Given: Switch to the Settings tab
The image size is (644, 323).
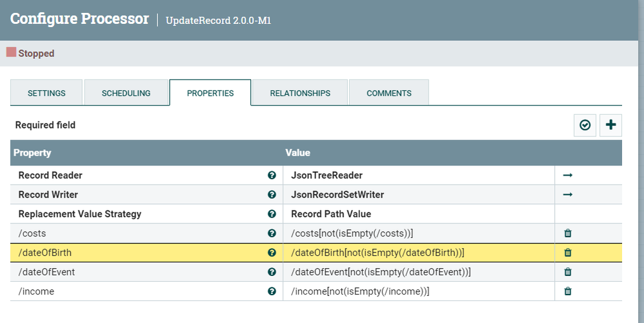Looking at the screenshot, I should click(x=46, y=93).
